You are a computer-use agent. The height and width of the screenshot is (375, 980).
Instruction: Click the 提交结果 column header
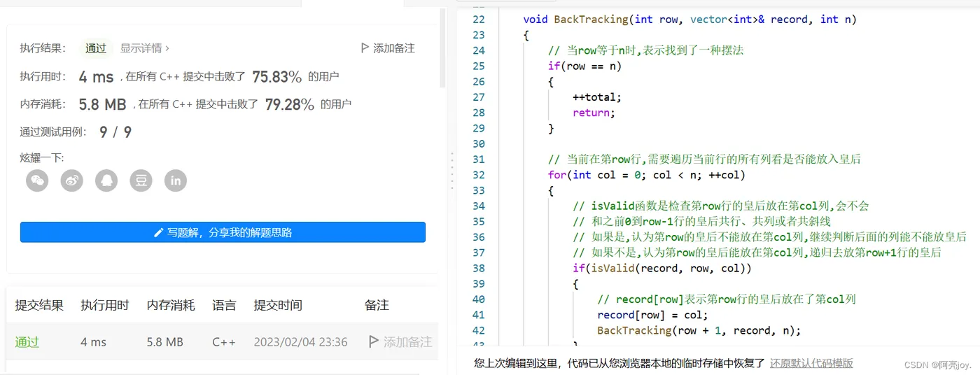(39, 305)
